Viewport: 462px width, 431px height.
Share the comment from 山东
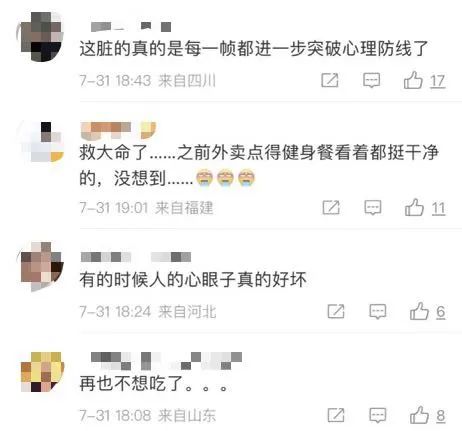(x=336, y=415)
